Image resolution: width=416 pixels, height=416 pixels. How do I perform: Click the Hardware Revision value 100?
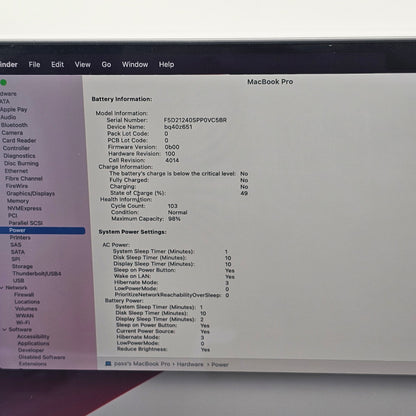point(170,154)
